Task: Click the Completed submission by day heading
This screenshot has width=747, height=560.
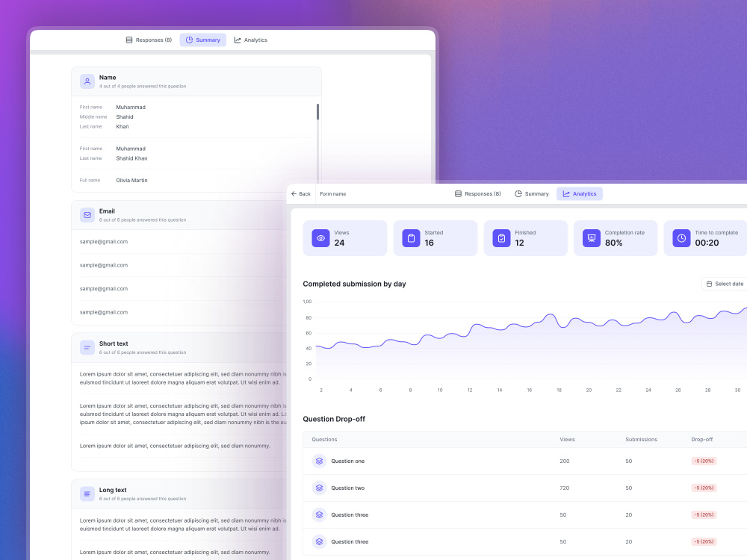Action: [x=354, y=284]
